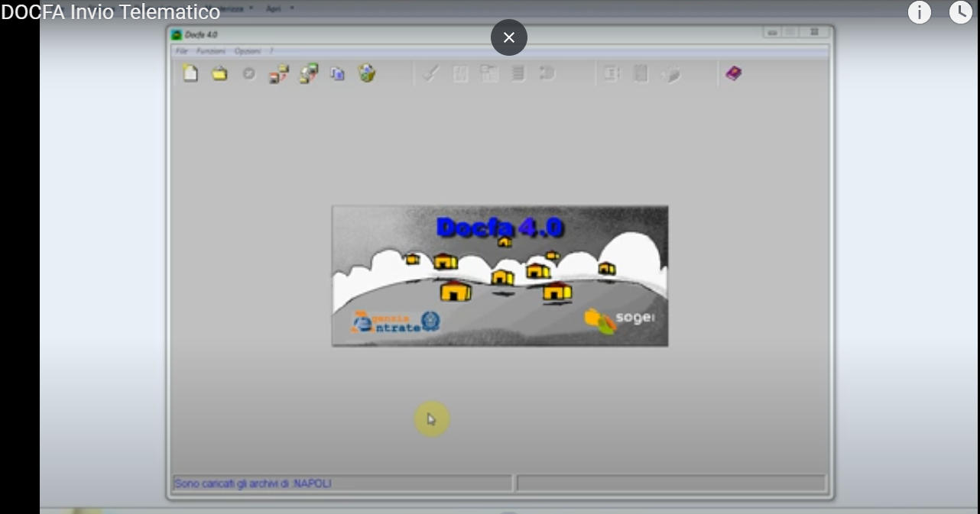The image size is (980, 514).
Task: Click the greyed-out brush toolbar icon
Action: tap(431, 73)
